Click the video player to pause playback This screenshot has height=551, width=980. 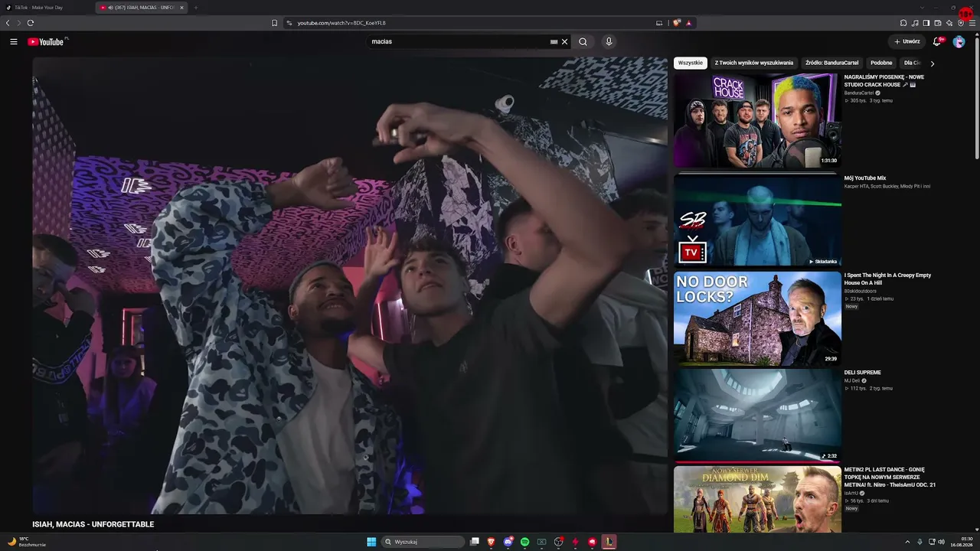click(x=350, y=285)
